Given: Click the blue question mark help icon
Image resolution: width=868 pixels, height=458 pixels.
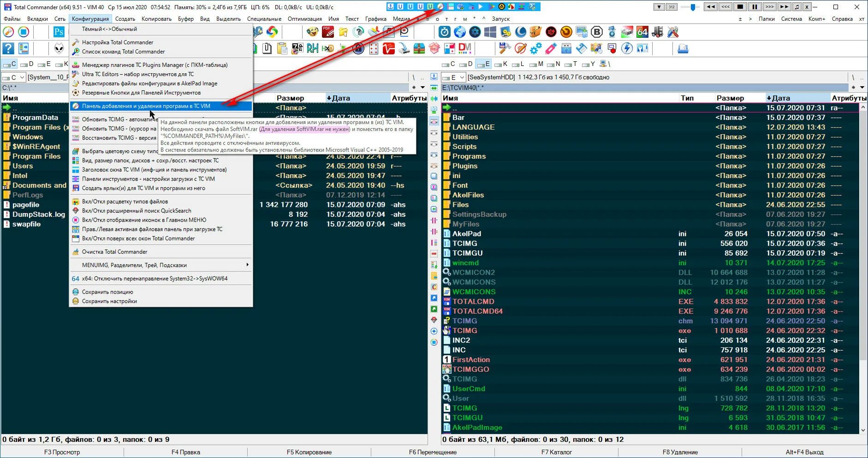Looking at the screenshot, I should coord(8,48).
